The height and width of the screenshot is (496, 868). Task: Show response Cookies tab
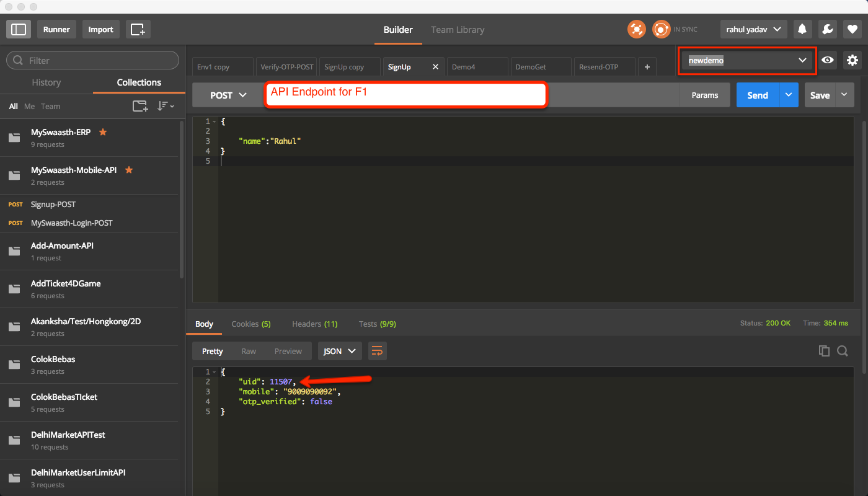(251, 324)
